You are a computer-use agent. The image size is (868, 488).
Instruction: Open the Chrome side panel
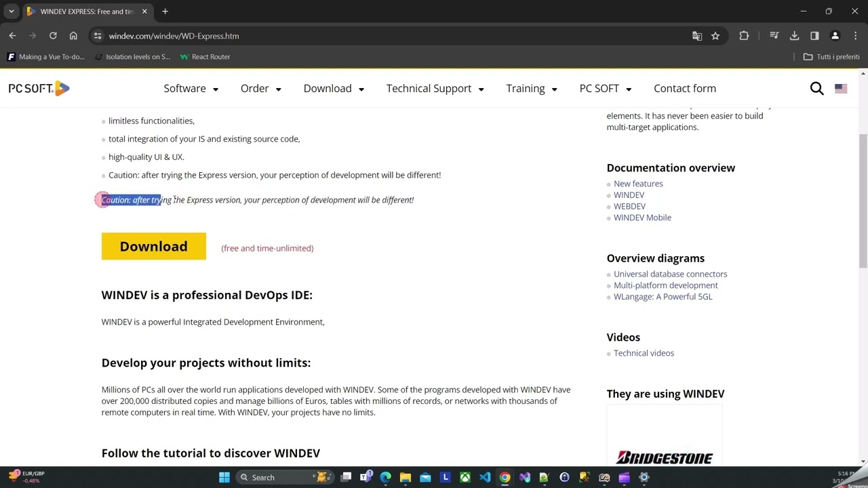814,36
